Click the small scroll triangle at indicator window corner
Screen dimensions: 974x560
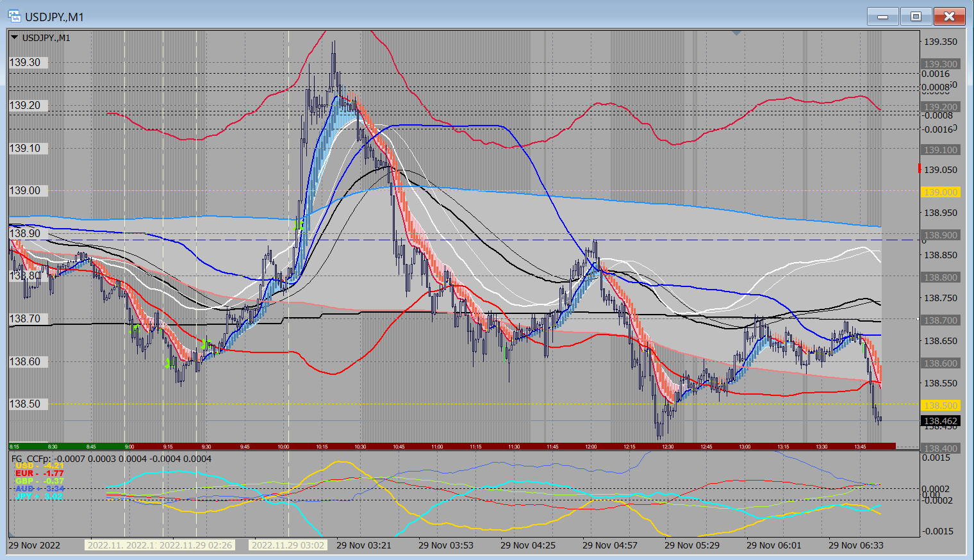(12, 533)
